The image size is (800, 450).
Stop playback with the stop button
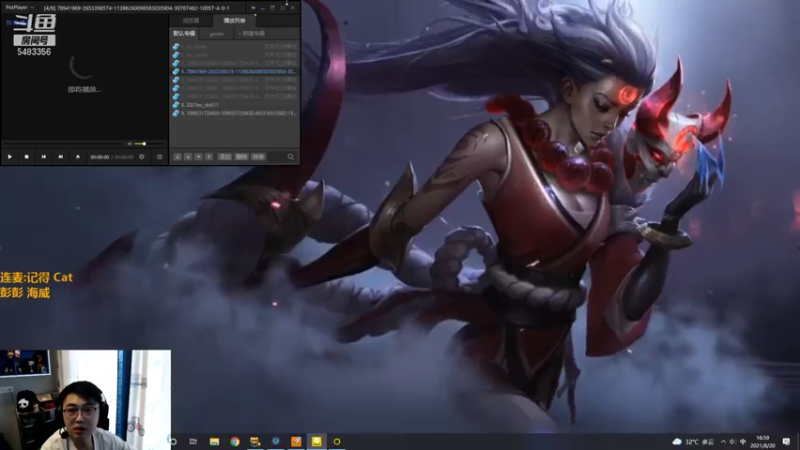(27, 157)
